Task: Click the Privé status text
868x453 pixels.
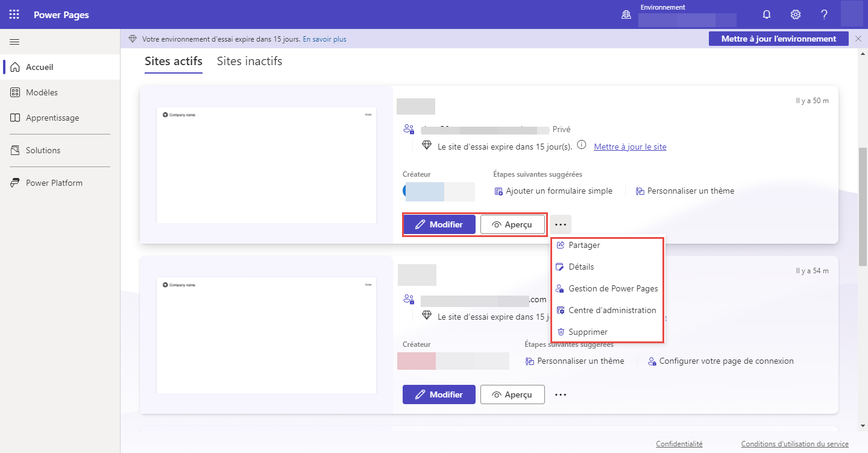Action: point(561,129)
